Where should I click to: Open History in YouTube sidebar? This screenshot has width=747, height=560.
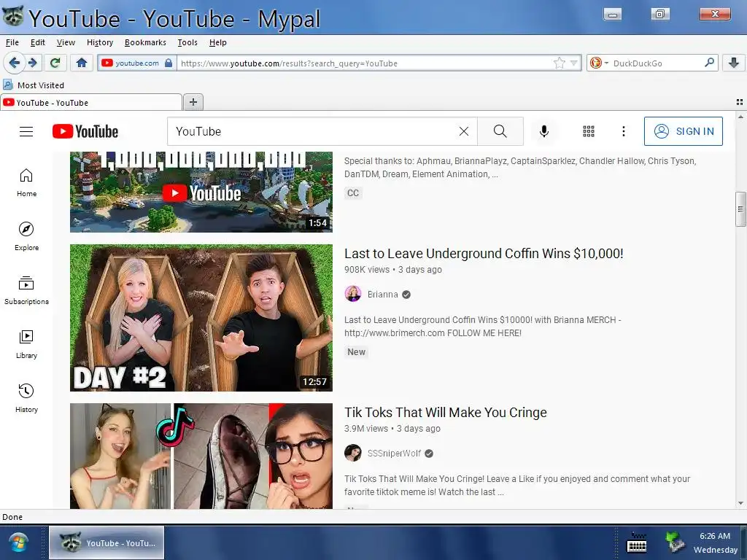pos(26,398)
